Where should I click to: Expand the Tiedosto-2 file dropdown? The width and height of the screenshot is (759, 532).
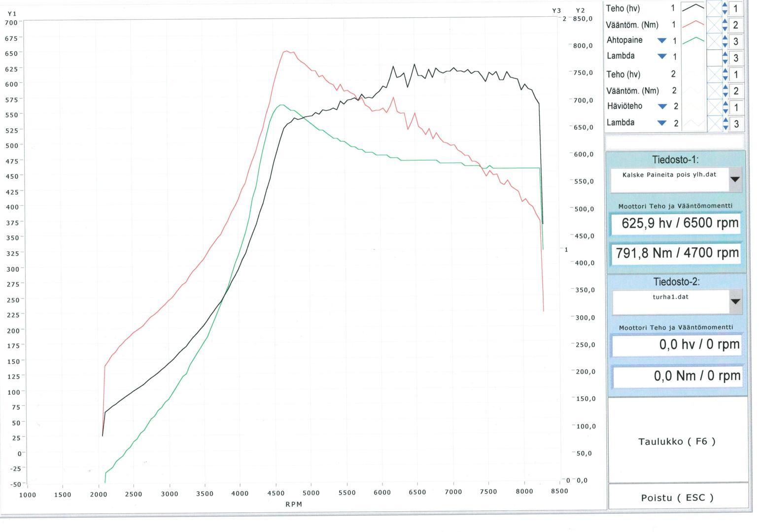pos(735,301)
